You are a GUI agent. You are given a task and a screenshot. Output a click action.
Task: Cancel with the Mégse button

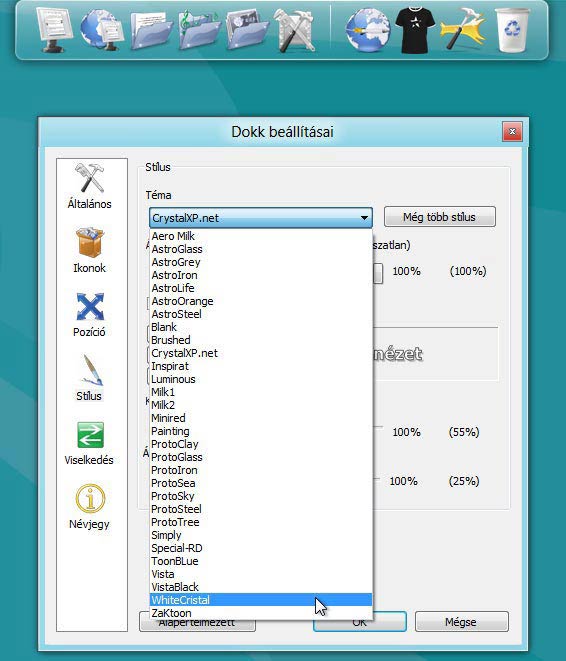(461, 622)
